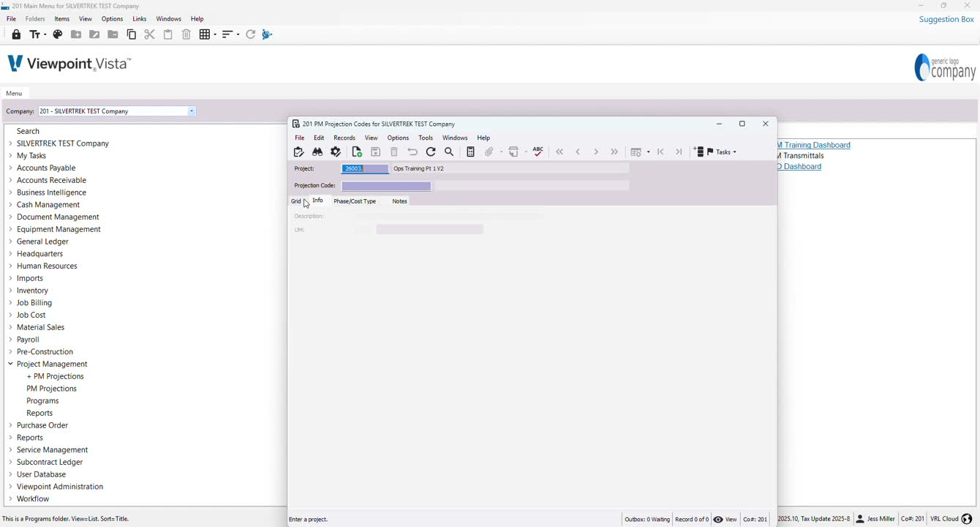Image resolution: width=980 pixels, height=527 pixels.
Task: Click the Projection Code input field
Action: click(x=386, y=186)
